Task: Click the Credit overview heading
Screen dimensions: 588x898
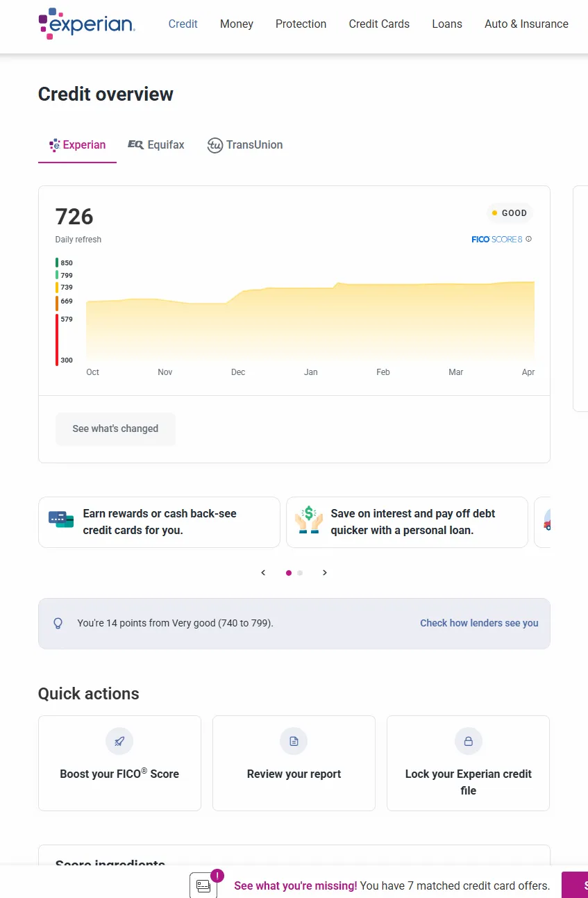Action: [x=106, y=94]
